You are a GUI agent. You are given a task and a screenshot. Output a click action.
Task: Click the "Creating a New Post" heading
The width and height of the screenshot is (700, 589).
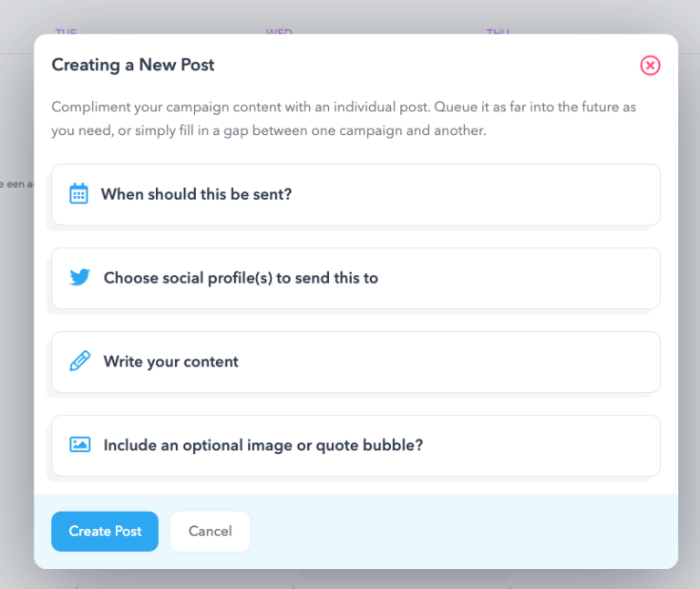pyautogui.click(x=133, y=66)
